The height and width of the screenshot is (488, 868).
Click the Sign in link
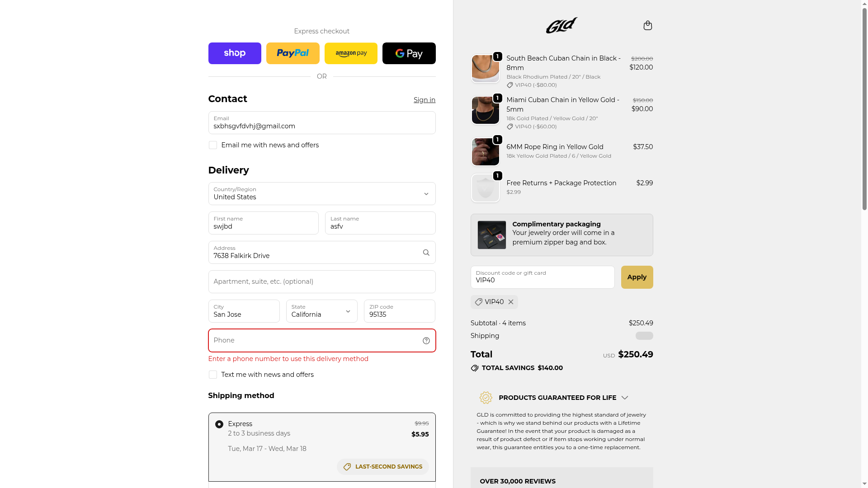pyautogui.click(x=424, y=100)
